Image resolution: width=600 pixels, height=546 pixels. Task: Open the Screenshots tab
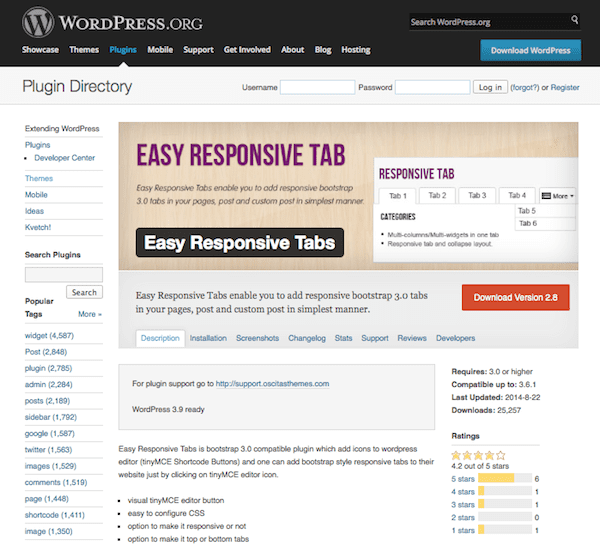(x=256, y=338)
